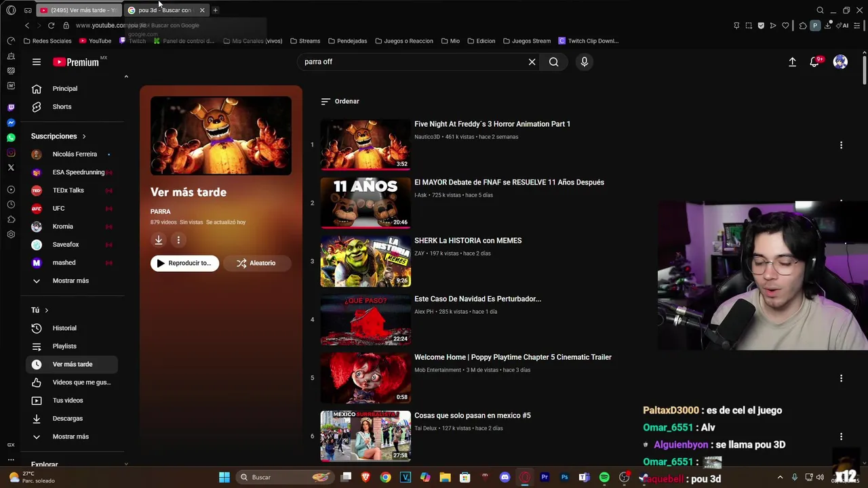Viewport: 868px width, 488px height.
Task: Open playlist more options below PARRA
Action: pos(178,240)
